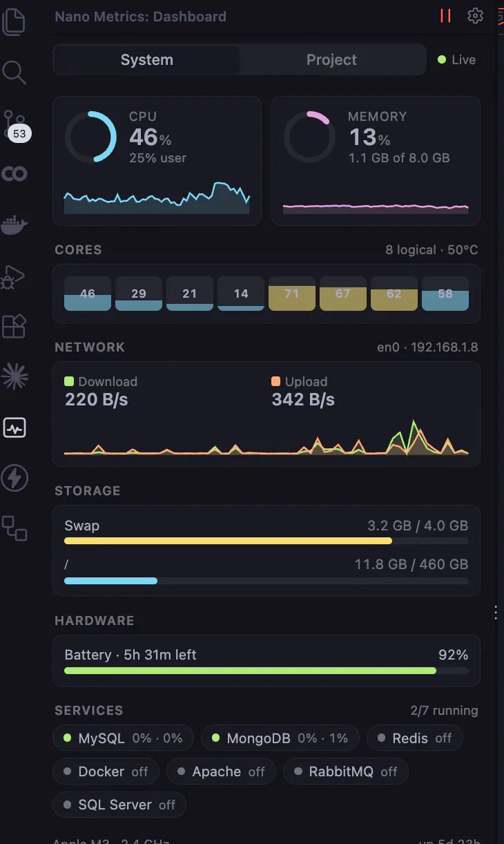The height and width of the screenshot is (844, 504).
Task: Click the '2/7 running' services count
Action: [444, 711]
